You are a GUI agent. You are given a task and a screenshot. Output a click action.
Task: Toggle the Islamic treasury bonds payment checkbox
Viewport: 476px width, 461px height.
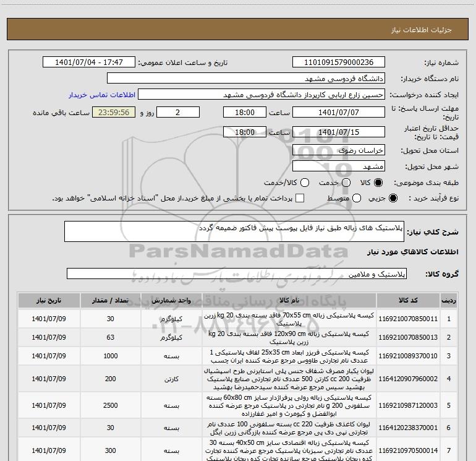pyautogui.click(x=300, y=198)
